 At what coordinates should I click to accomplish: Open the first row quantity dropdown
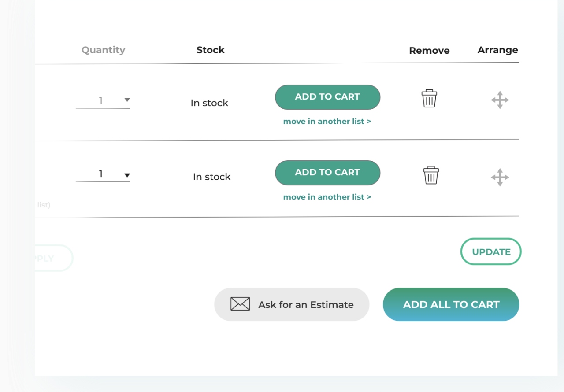click(103, 100)
